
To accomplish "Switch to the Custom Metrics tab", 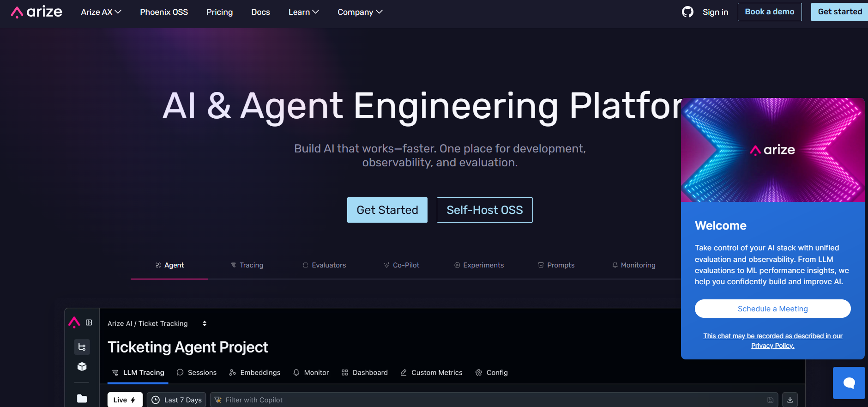I will [432, 373].
